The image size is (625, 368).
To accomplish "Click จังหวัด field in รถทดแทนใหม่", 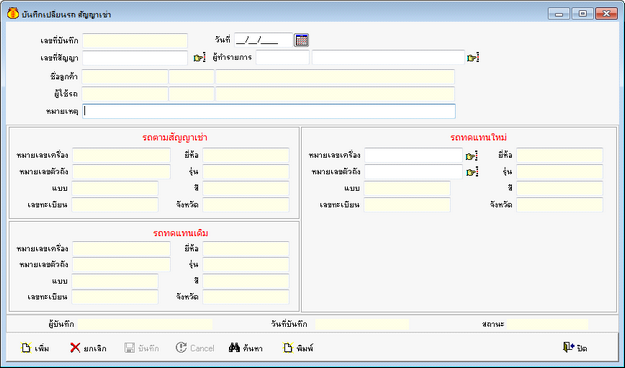I will coord(560,205).
